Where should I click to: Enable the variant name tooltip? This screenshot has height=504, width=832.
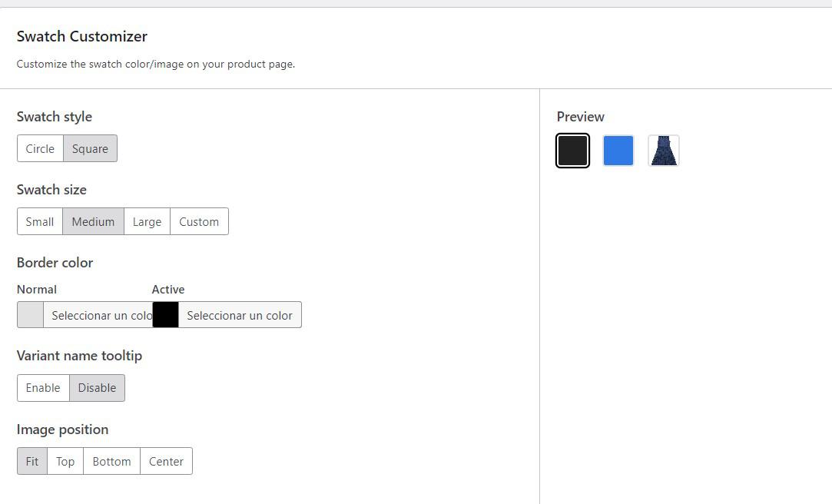[x=43, y=387]
